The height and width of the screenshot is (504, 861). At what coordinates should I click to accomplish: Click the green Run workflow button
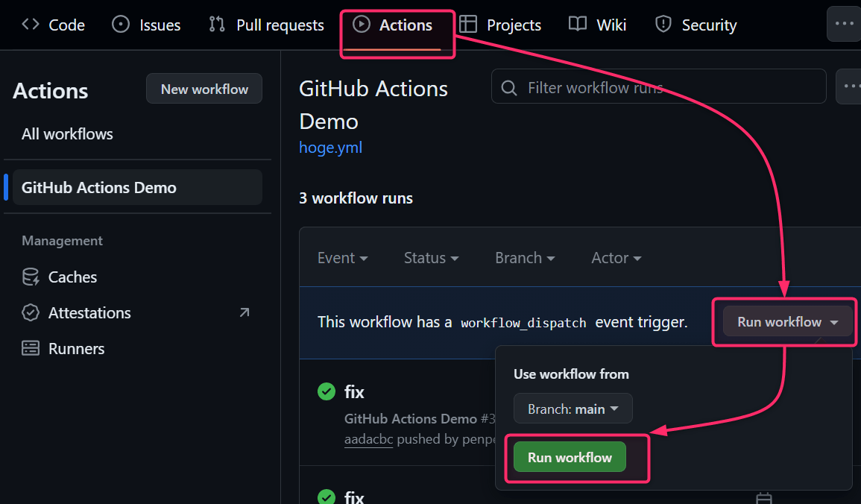click(570, 457)
